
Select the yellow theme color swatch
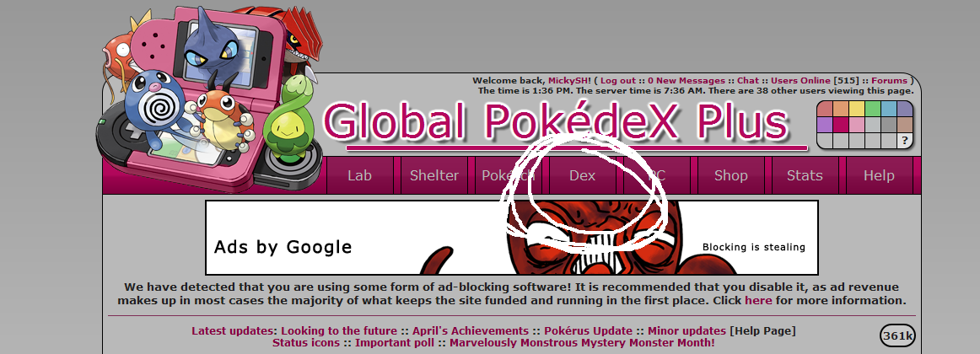857,109
